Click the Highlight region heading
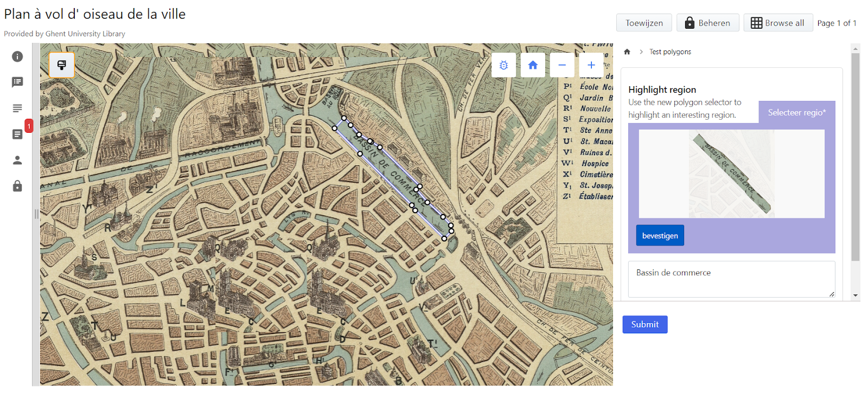 pos(662,89)
